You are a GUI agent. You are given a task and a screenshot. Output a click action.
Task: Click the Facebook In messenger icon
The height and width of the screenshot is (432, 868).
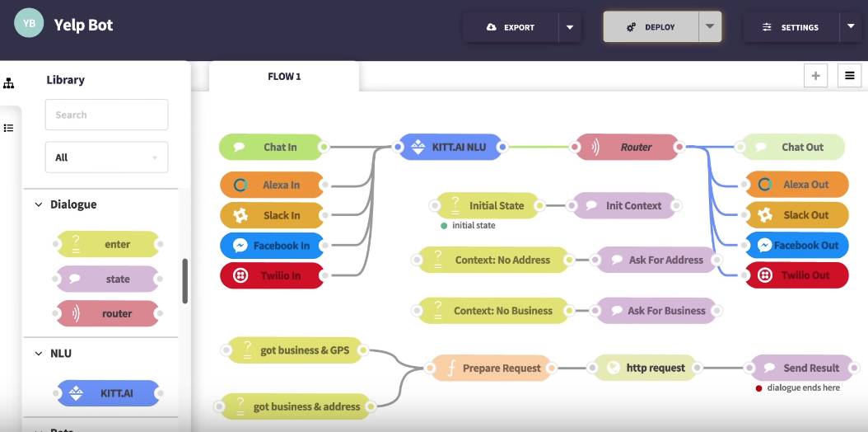tap(240, 246)
